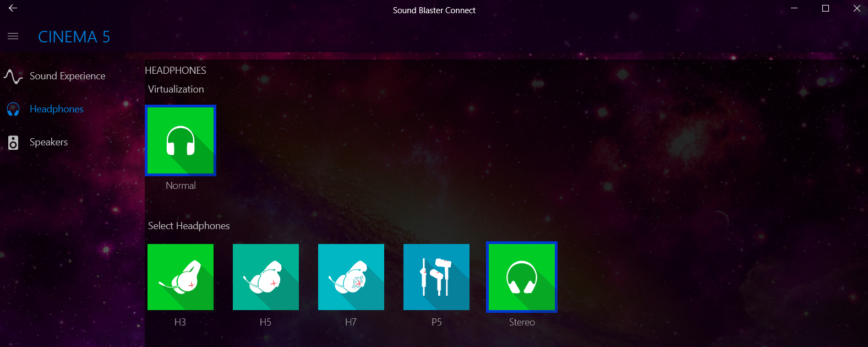Click the Select Headphones heading

point(189,226)
